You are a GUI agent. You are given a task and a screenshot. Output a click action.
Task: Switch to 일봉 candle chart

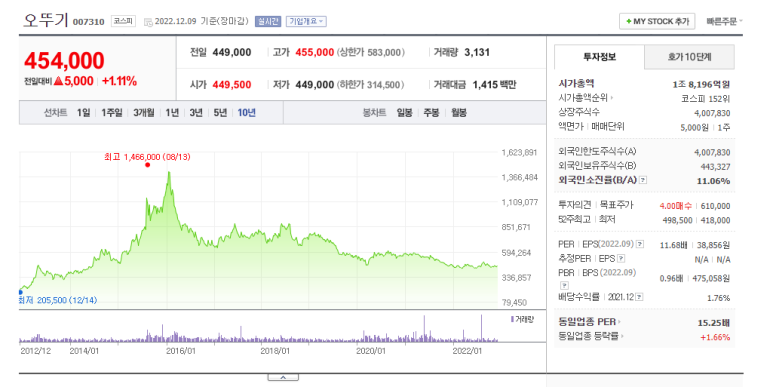pyautogui.click(x=404, y=113)
